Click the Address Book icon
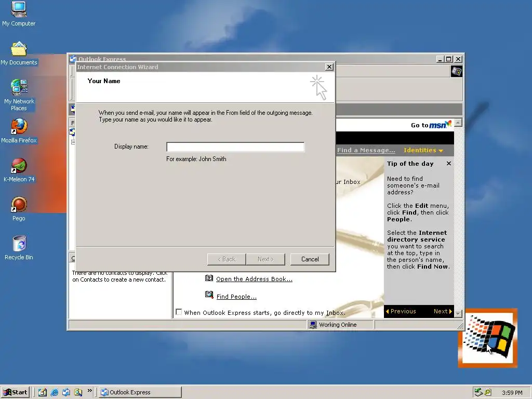Image resolution: width=532 pixels, height=399 pixels. click(209, 278)
